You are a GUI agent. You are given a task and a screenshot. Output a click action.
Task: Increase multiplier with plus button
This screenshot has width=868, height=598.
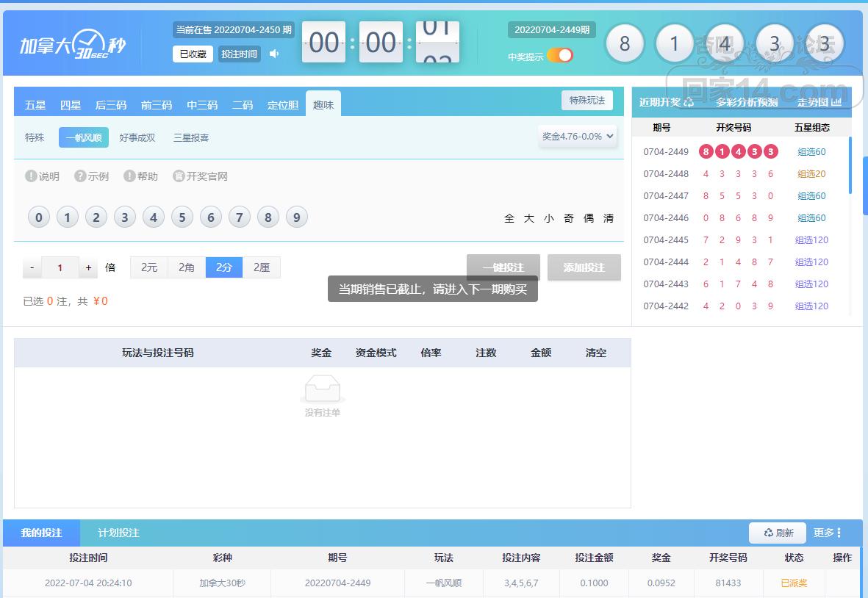click(88, 268)
